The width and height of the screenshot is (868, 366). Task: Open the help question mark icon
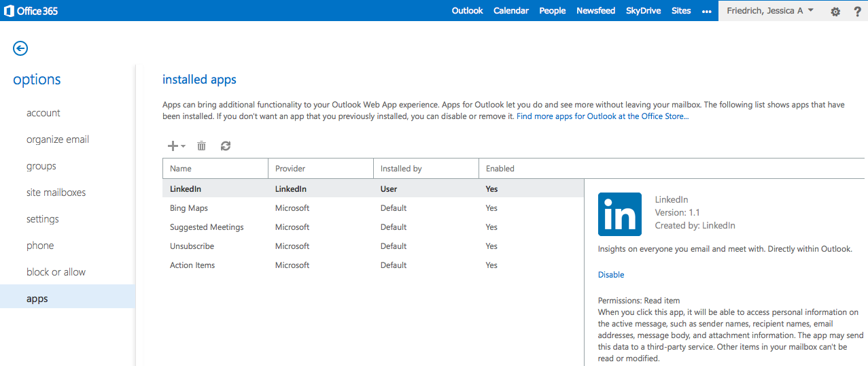(857, 11)
